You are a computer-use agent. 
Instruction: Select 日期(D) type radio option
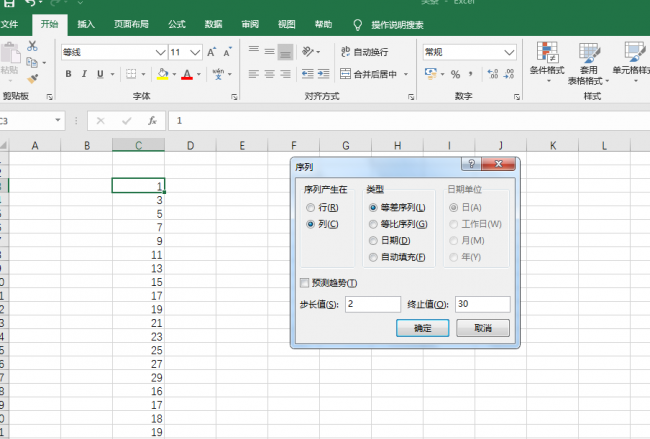click(x=390, y=240)
